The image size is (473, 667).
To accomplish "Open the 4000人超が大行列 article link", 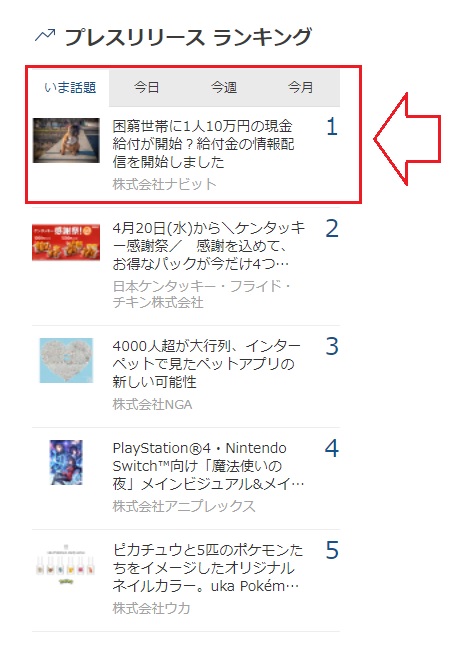I will [206, 364].
